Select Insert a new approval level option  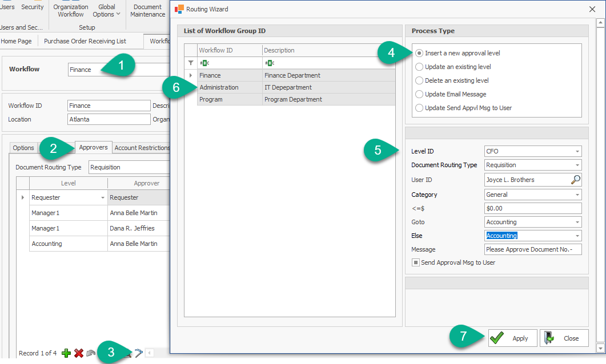click(x=419, y=53)
